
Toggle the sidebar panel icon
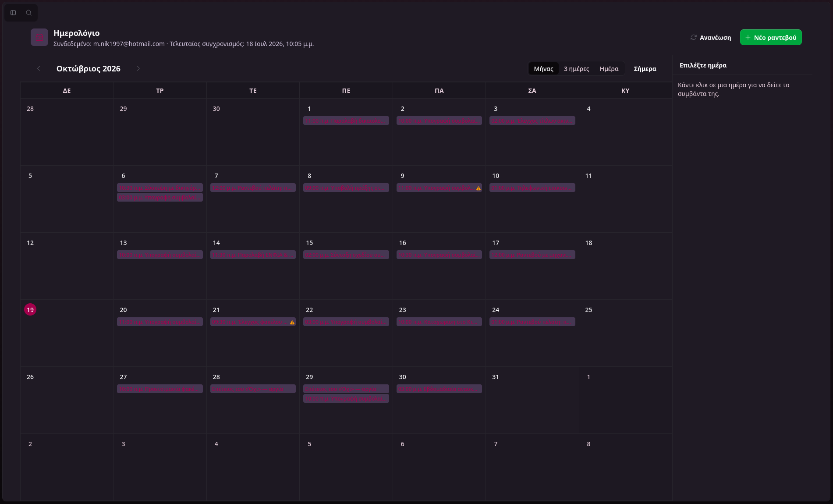[x=13, y=13]
